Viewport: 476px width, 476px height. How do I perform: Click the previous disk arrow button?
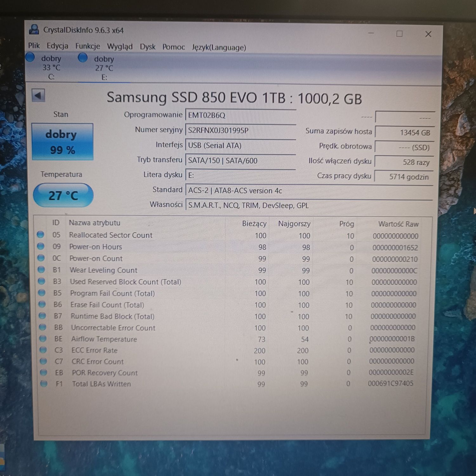[38, 96]
